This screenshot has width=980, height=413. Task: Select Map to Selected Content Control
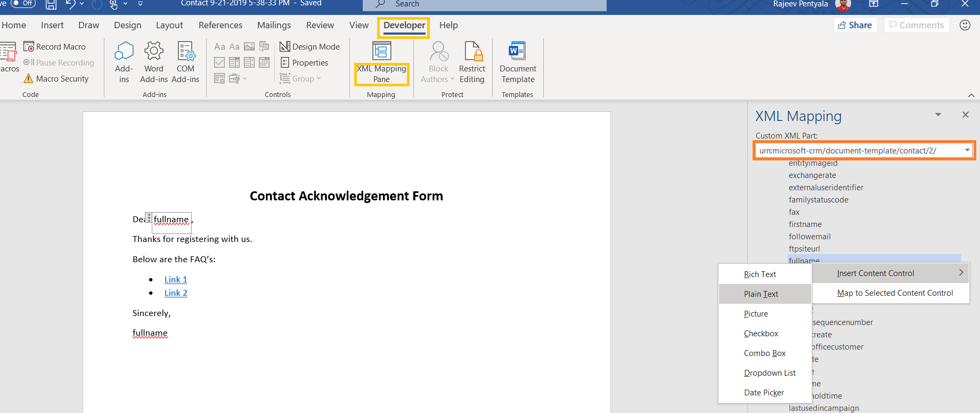click(x=891, y=293)
